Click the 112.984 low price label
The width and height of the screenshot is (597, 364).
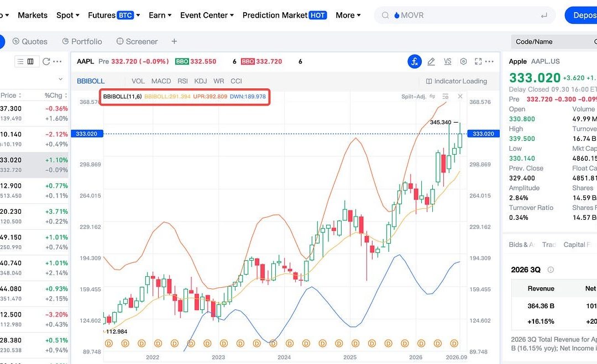(117, 331)
